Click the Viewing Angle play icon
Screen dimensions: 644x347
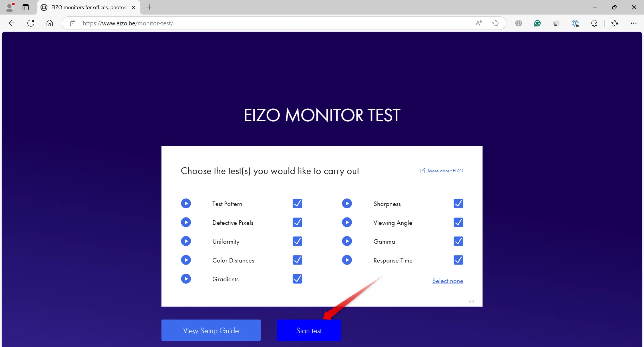347,222
